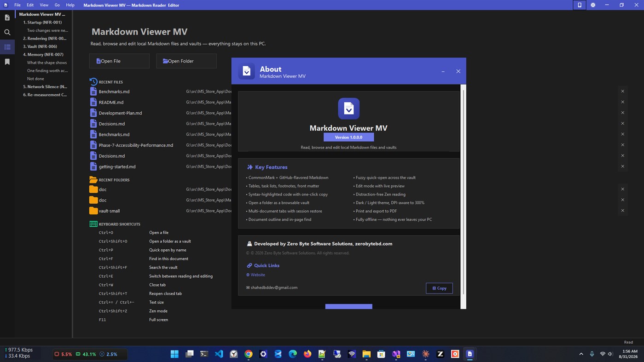Click the large app logo in About dialog
Screen dimensions: 644x362
pyautogui.click(x=348, y=109)
